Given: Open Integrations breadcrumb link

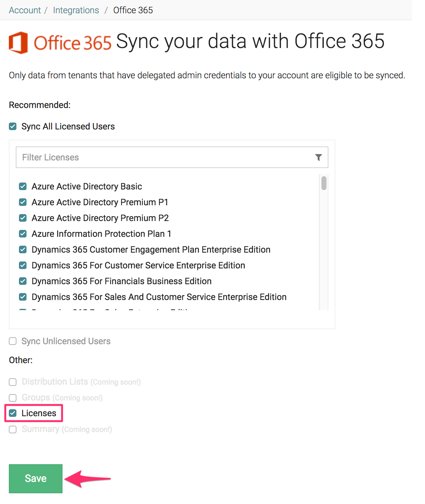Looking at the screenshot, I should tap(76, 10).
